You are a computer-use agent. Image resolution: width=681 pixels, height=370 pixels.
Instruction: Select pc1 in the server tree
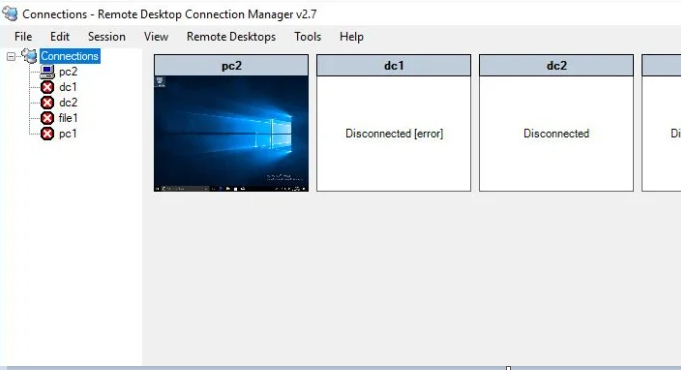coord(68,133)
